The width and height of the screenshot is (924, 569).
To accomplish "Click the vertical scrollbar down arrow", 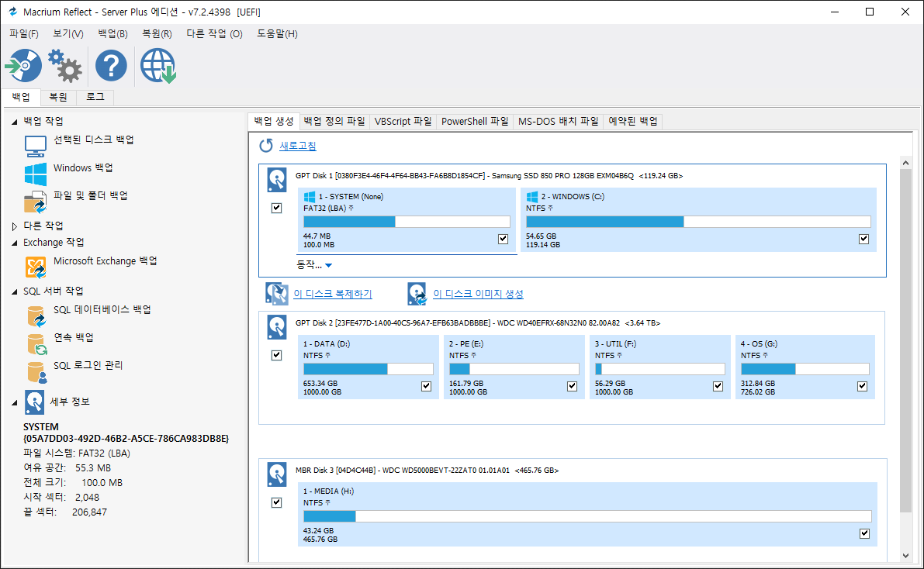I will 905,556.
